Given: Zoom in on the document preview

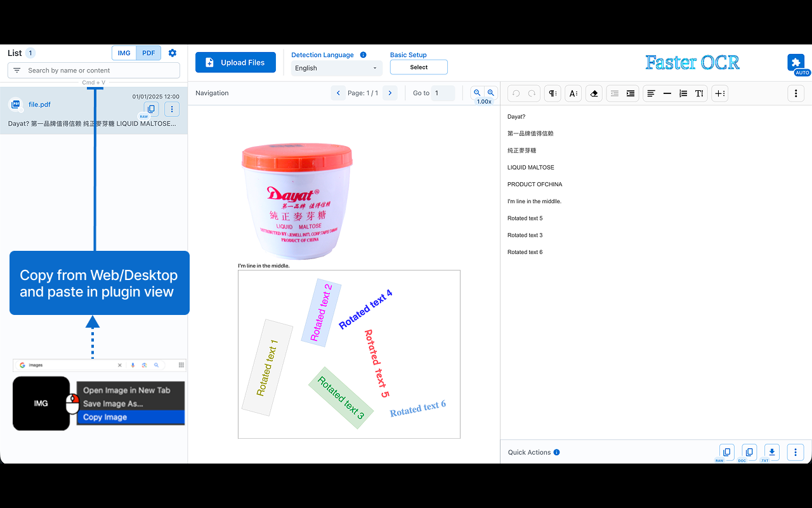Looking at the screenshot, I should [x=490, y=93].
